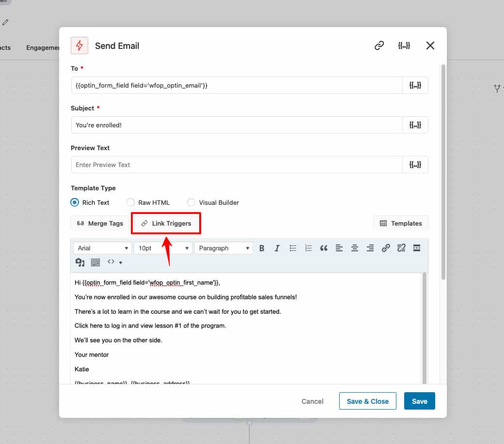Click Save & Close for the email
Screen dimensions: 504x444
click(x=367, y=401)
